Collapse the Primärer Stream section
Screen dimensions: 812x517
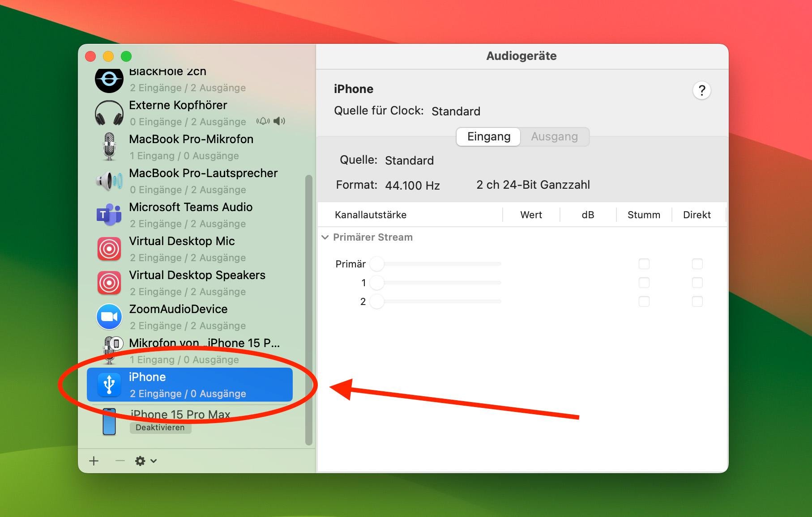(325, 237)
